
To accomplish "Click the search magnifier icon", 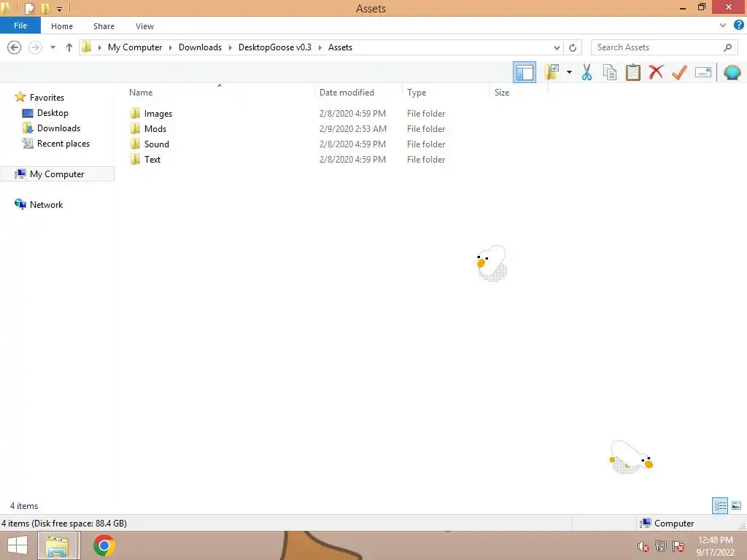I will click(x=727, y=47).
